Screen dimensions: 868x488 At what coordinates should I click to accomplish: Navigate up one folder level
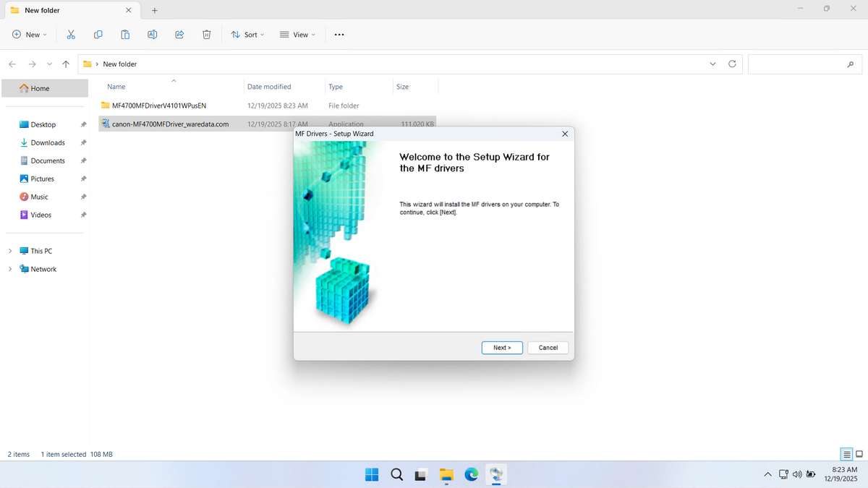click(66, 64)
